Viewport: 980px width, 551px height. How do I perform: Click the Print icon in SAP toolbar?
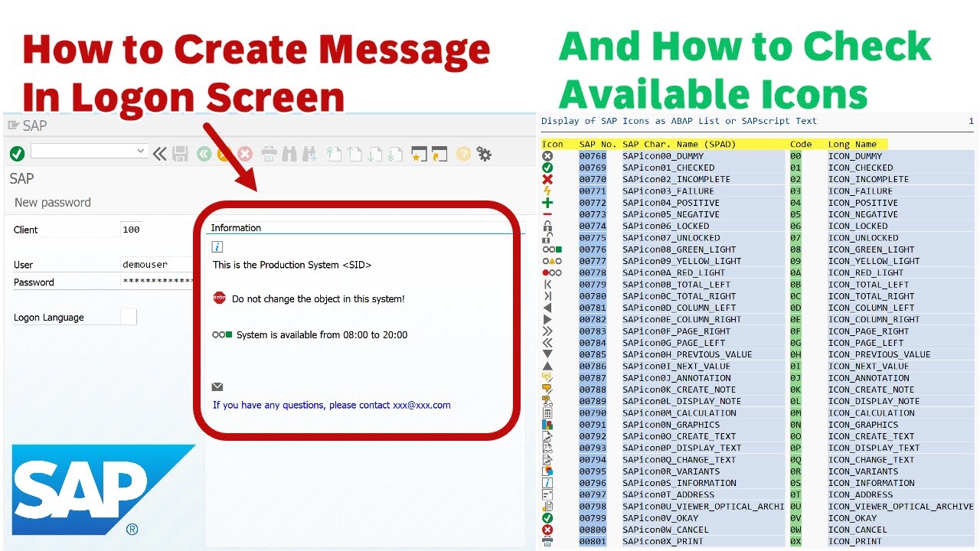[269, 154]
